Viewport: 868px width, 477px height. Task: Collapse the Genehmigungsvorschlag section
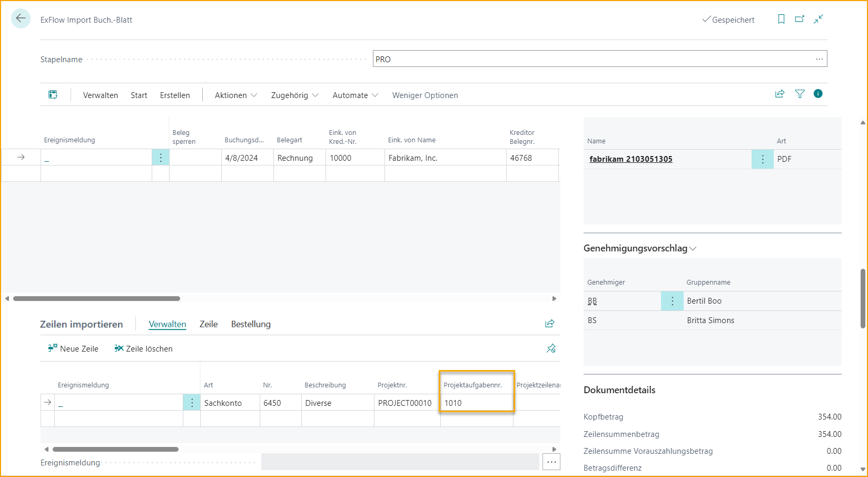coord(640,248)
